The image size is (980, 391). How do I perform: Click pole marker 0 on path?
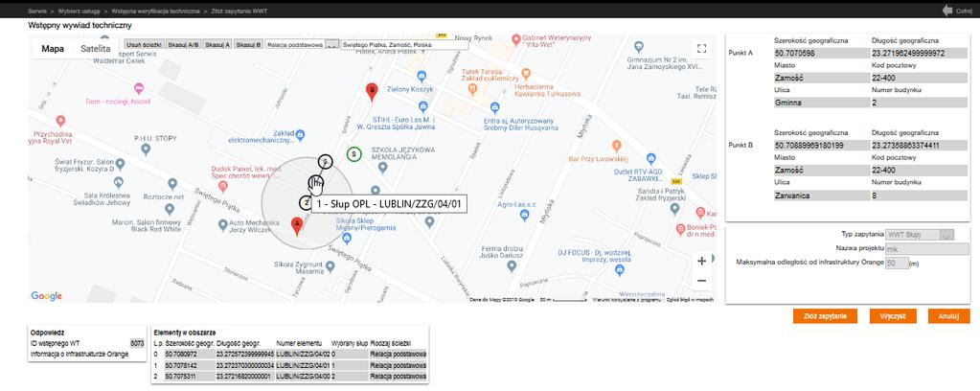[x=325, y=161]
